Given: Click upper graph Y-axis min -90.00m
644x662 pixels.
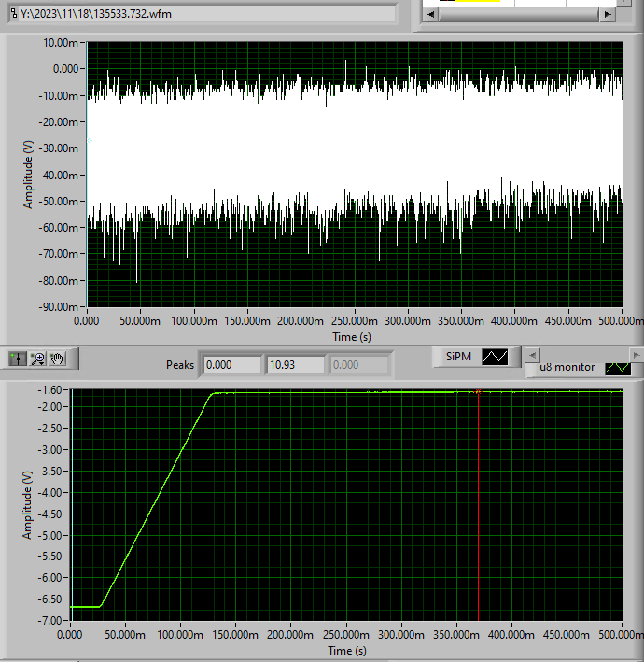Looking at the screenshot, I should click(59, 307).
